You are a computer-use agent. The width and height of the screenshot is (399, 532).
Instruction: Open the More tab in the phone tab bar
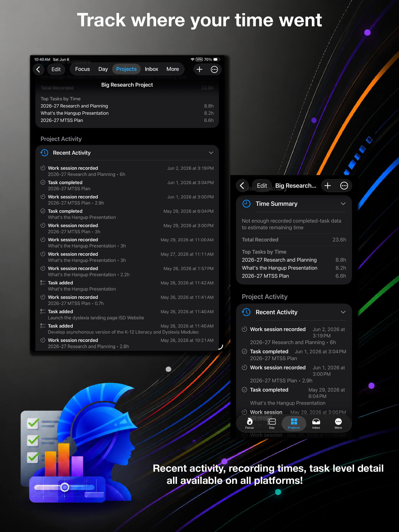[338, 423]
